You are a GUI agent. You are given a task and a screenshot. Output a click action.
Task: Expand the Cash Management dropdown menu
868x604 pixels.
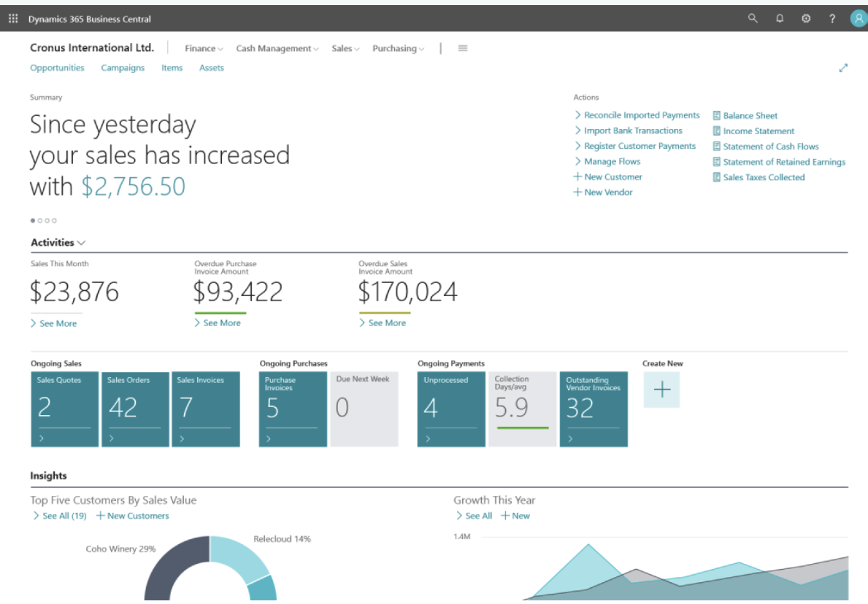tap(277, 49)
